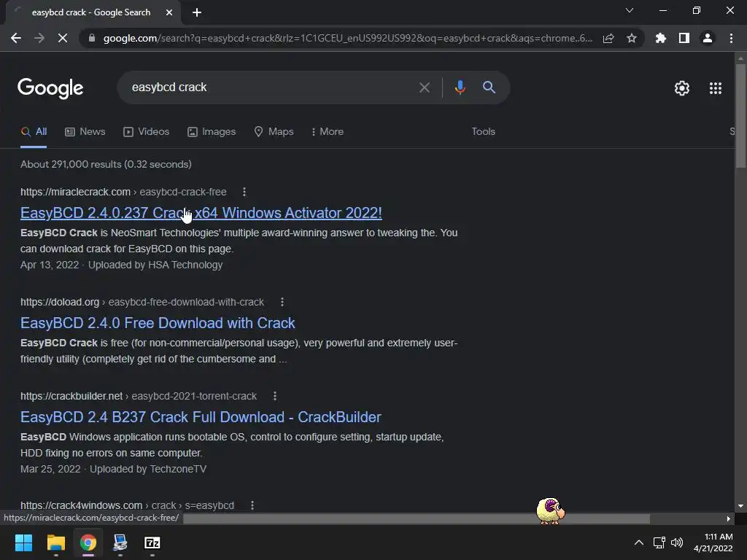Open File Explorer from the taskbar
This screenshot has height=560, width=747.
pos(55,542)
